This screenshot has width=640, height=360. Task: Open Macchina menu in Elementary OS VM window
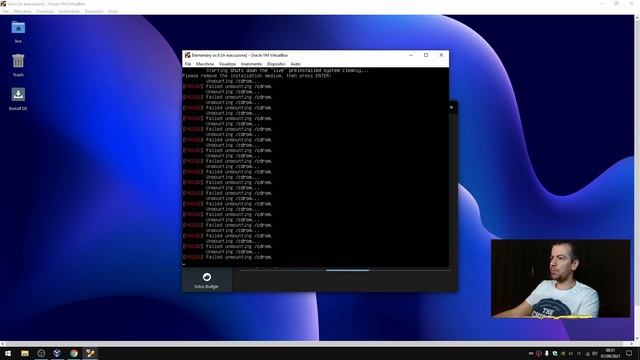click(205, 64)
